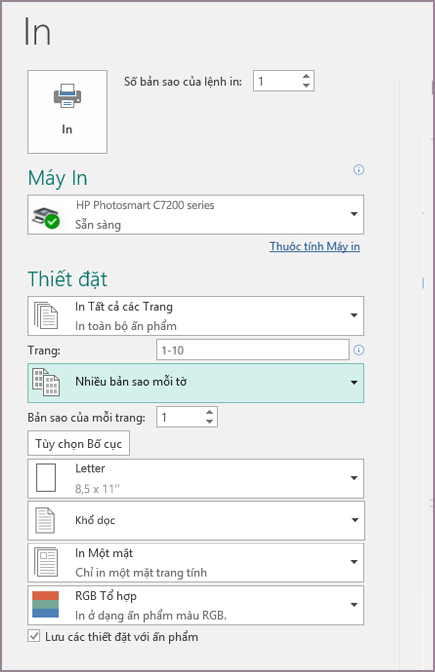The image size is (435, 672).
Task: Click the info icon beside the Trang field
Action: point(359,350)
